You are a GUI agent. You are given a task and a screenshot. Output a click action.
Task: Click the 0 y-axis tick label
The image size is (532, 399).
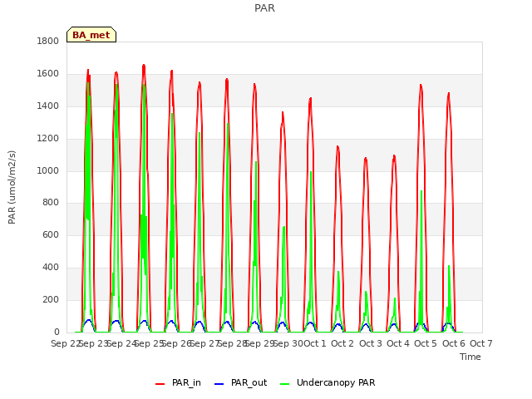pyautogui.click(x=57, y=332)
